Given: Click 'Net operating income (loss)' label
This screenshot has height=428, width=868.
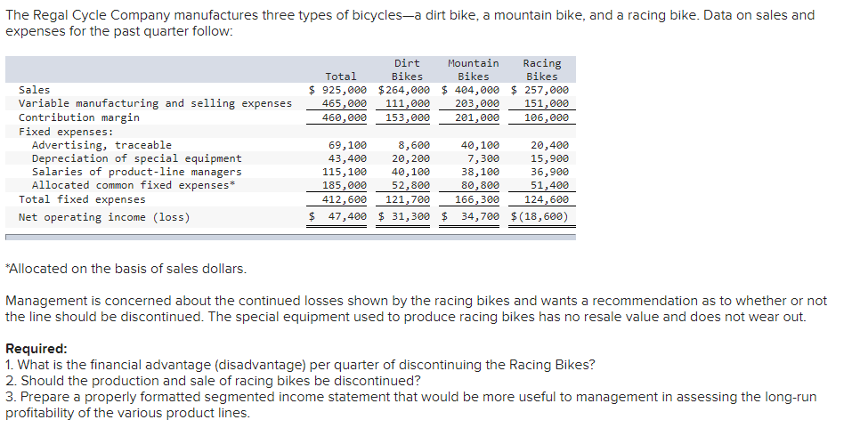Looking at the screenshot, I should 104,217.
